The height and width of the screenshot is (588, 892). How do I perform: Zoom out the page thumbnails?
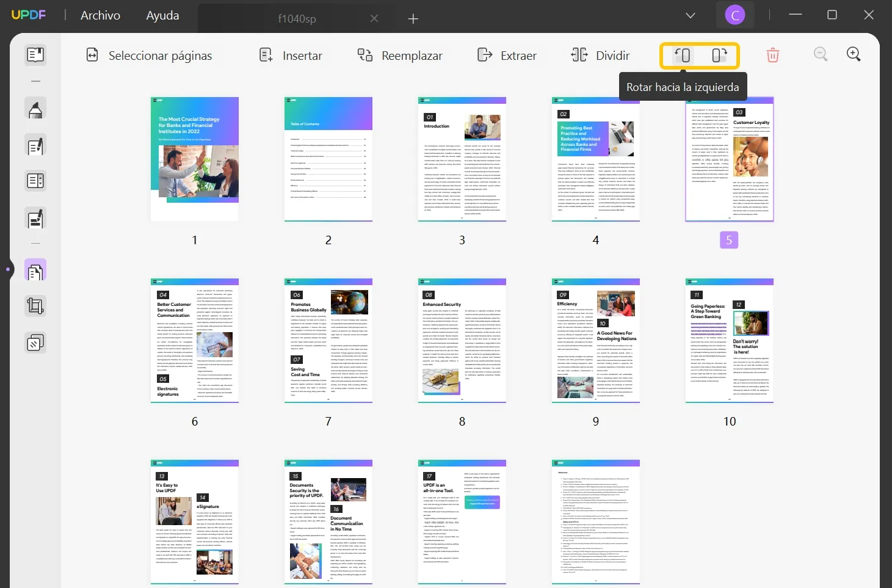tap(821, 54)
